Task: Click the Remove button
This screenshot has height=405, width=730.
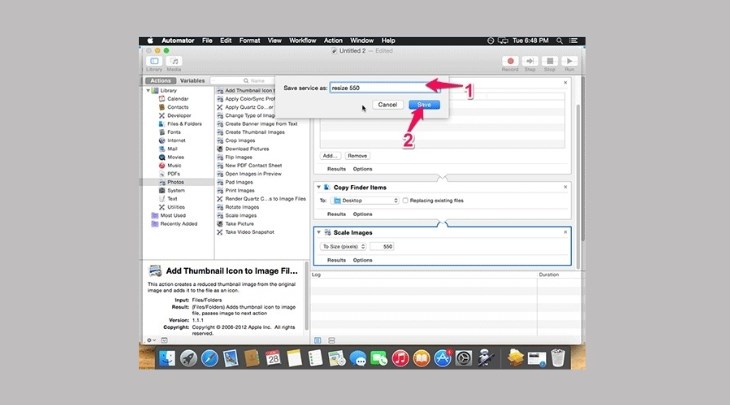Action: pos(358,156)
